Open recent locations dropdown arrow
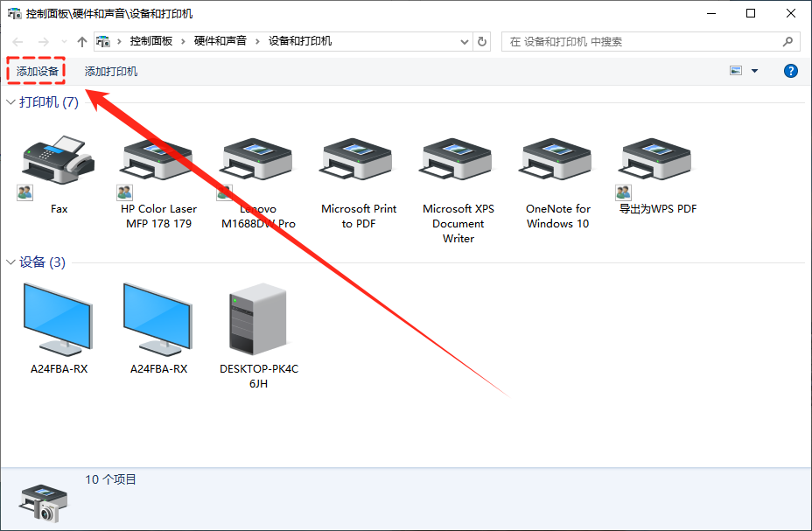 tap(64, 41)
